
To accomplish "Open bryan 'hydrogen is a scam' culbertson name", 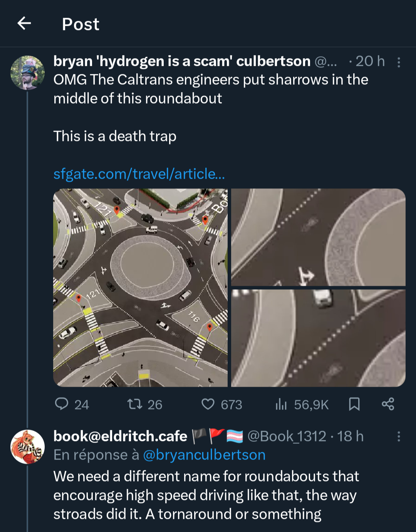I will [x=182, y=61].
